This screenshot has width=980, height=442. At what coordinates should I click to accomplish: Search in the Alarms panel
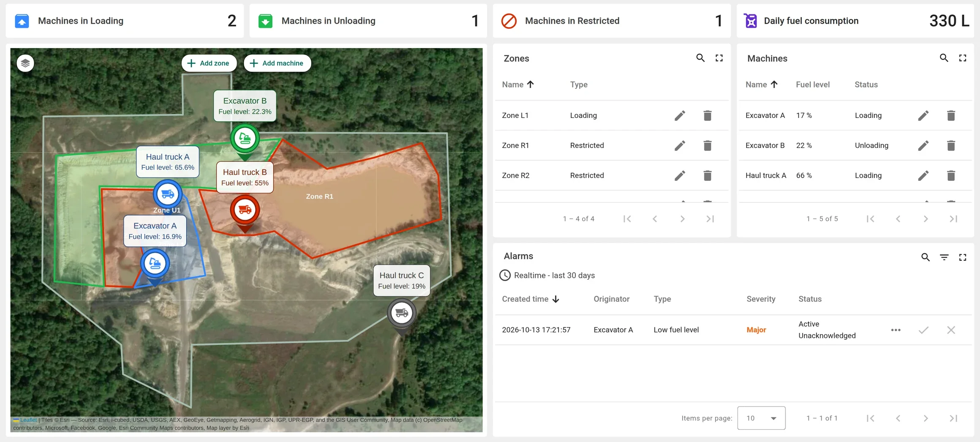(926, 257)
